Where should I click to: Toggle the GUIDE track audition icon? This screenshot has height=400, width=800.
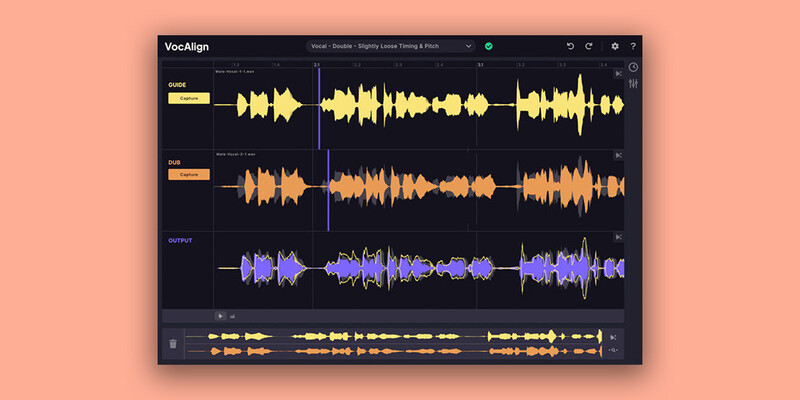pyautogui.click(x=618, y=74)
